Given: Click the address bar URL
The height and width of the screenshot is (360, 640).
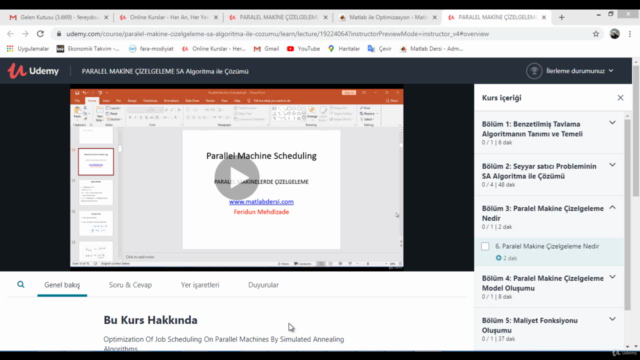Looking at the screenshot, I should tap(278, 34).
